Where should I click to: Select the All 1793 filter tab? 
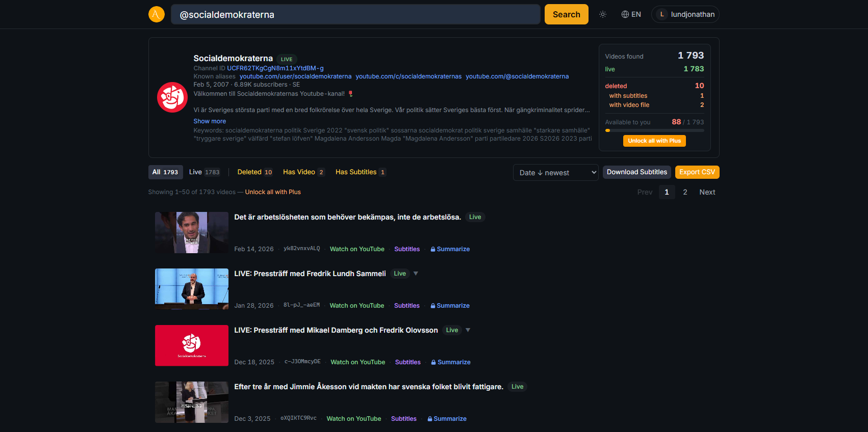[165, 172]
